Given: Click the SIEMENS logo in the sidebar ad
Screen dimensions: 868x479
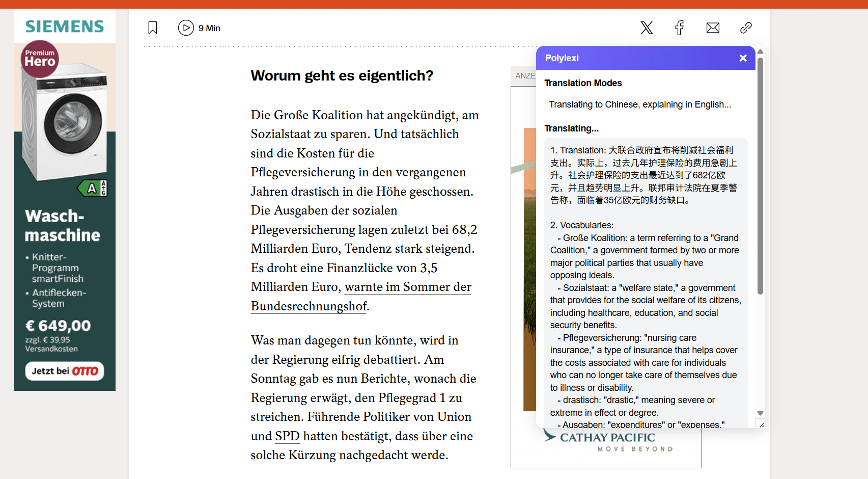Looking at the screenshot, I should point(64,26).
